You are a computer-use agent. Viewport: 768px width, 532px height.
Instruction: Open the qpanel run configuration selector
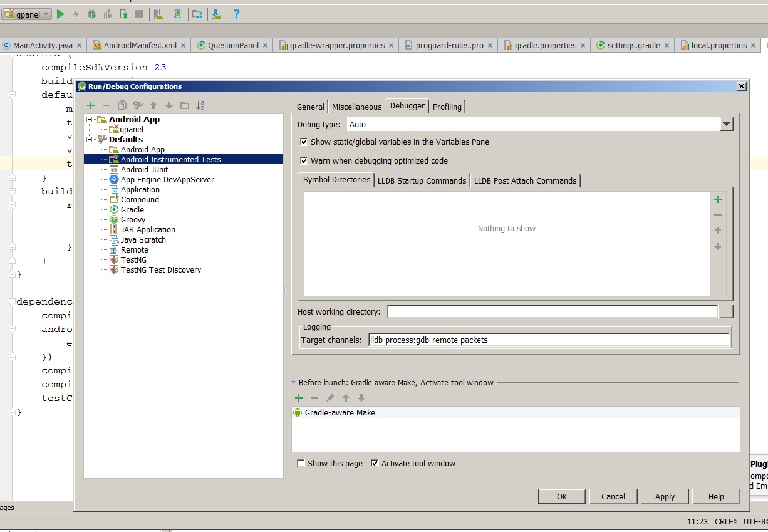26,13
